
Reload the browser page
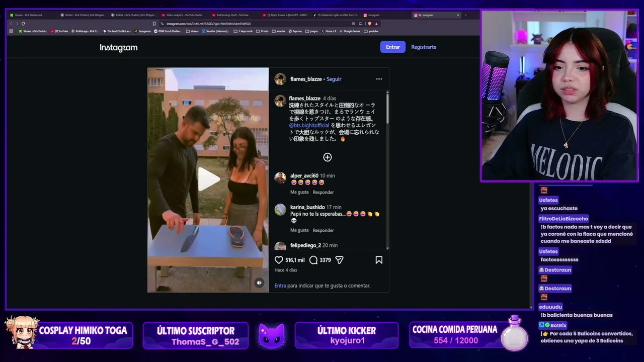23,24
